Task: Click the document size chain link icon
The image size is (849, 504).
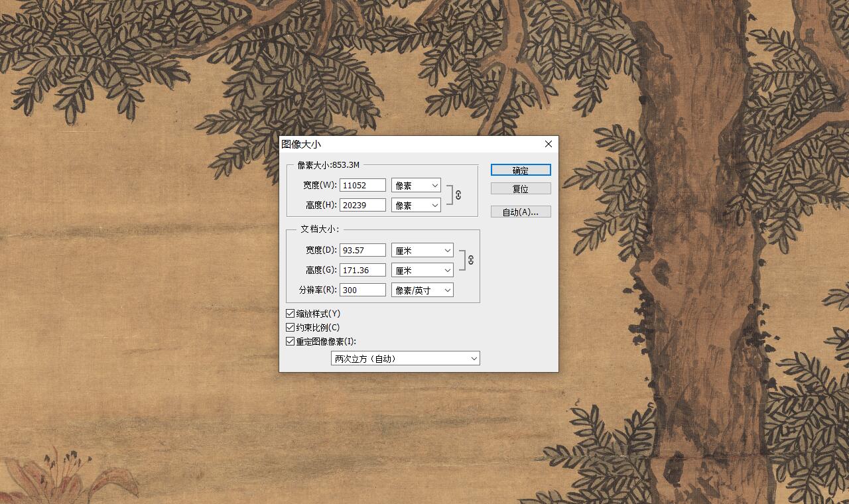Action: (471, 260)
